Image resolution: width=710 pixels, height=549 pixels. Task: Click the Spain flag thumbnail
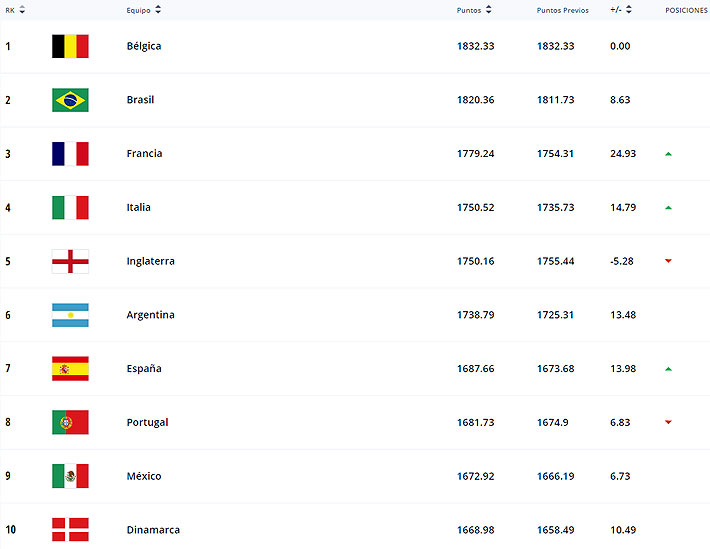pyautogui.click(x=70, y=369)
